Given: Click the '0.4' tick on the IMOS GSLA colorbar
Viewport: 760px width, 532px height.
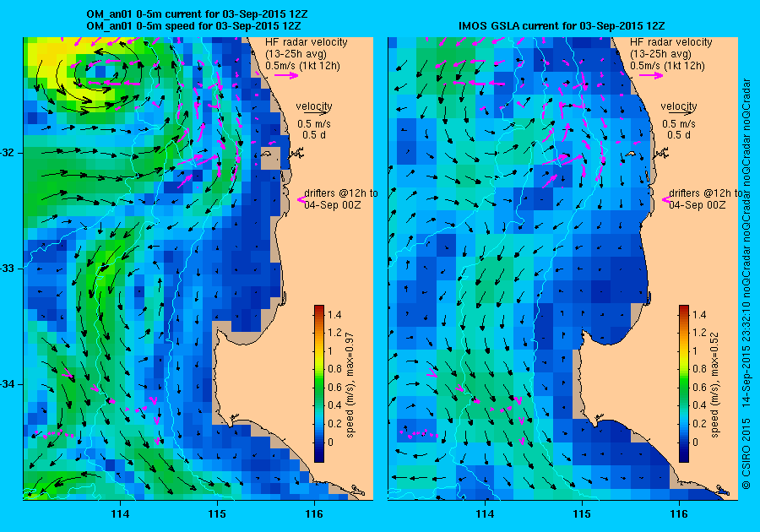Looking at the screenshot, I should (699, 405).
